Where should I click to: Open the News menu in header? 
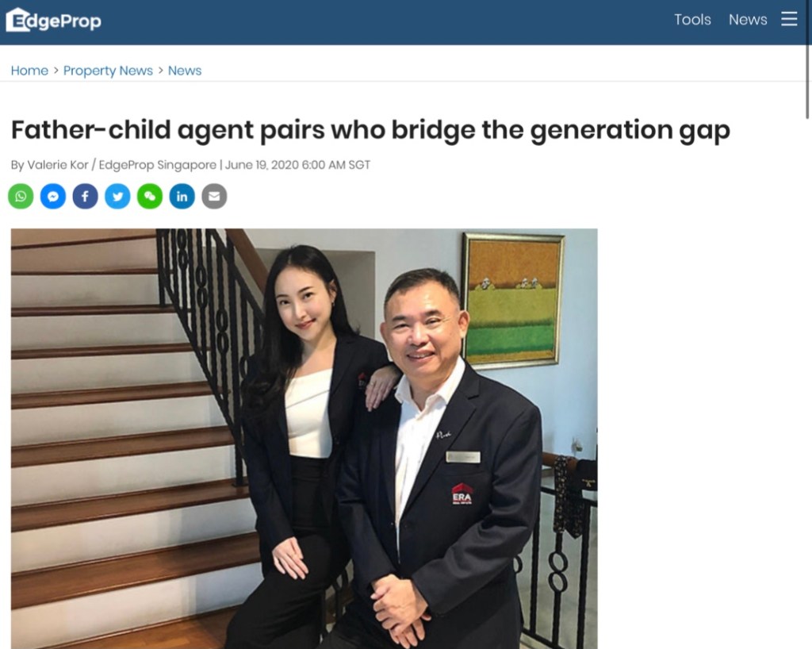748,20
